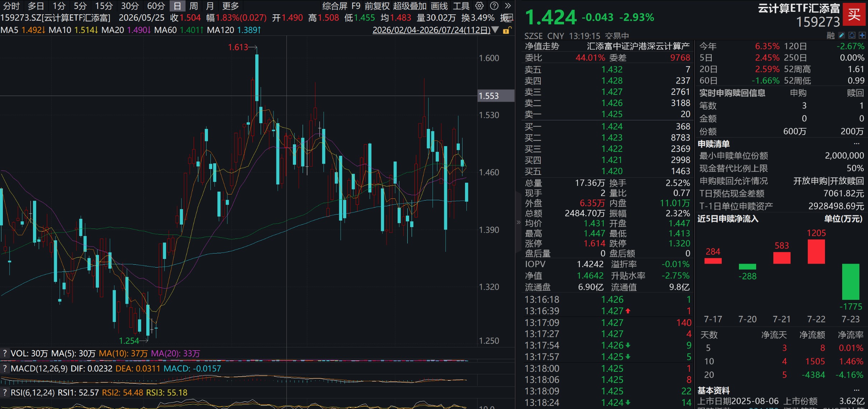Image resolution: width=868 pixels, height=409 pixels.
Task: Switch to the 60分 chart tab
Action: pos(156,6)
